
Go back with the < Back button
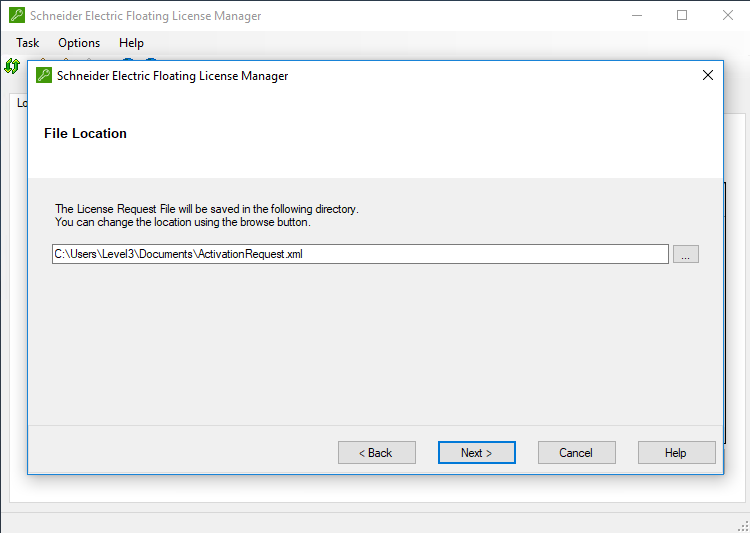376,453
